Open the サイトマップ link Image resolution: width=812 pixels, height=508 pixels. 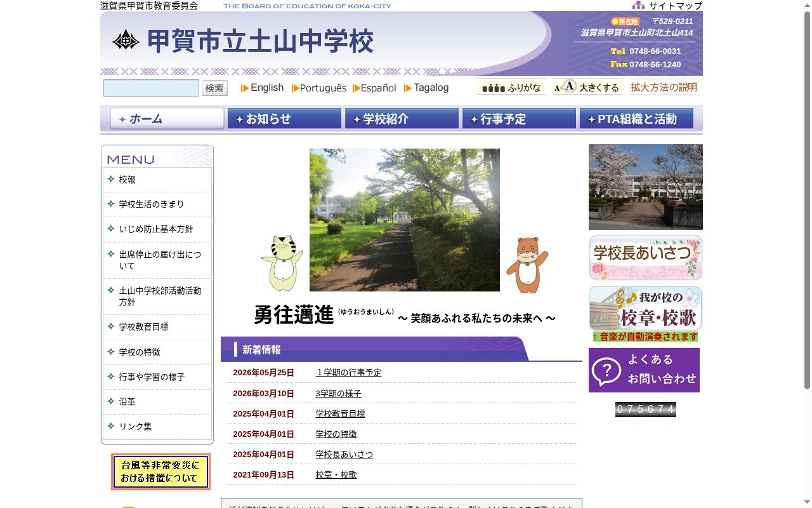(x=676, y=6)
